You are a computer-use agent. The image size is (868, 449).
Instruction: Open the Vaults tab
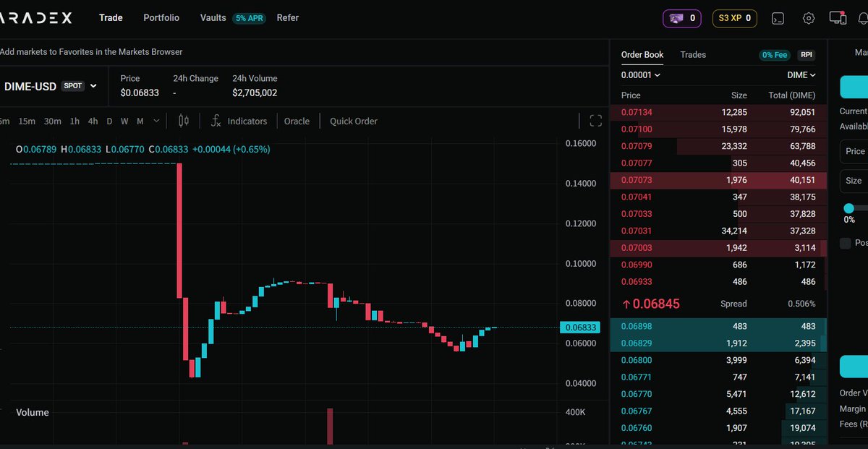click(x=213, y=17)
